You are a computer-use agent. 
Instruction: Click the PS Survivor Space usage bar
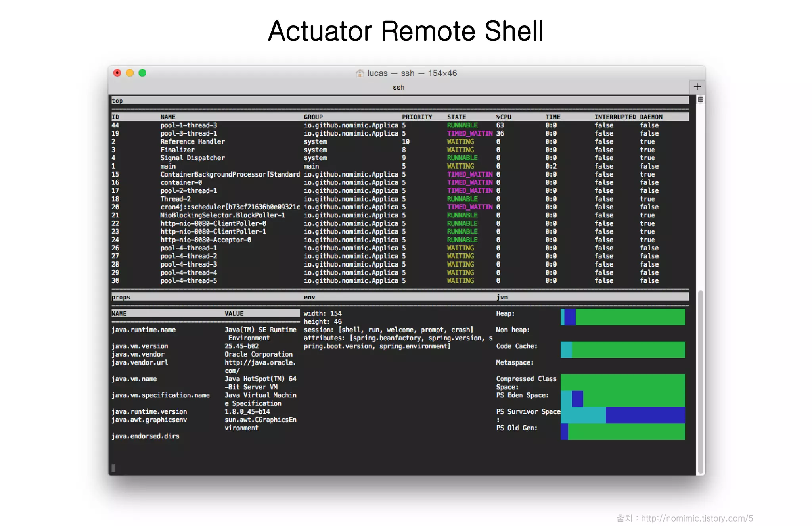coord(622,415)
